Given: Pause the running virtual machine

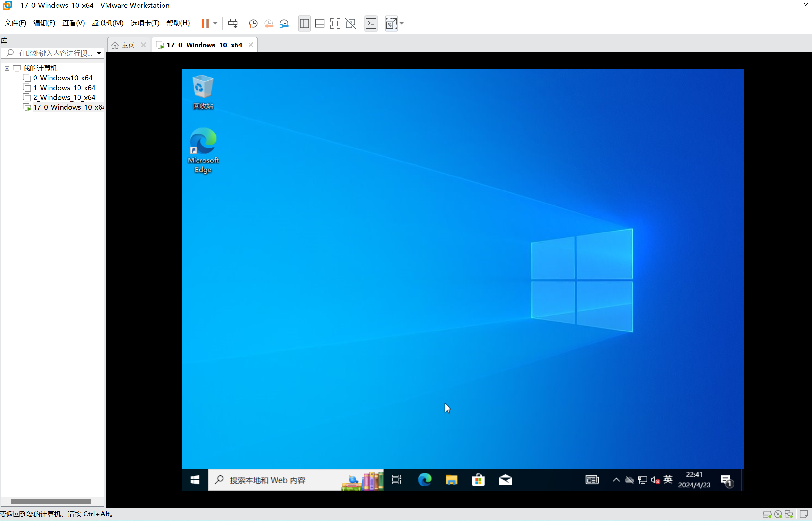Looking at the screenshot, I should (205, 23).
